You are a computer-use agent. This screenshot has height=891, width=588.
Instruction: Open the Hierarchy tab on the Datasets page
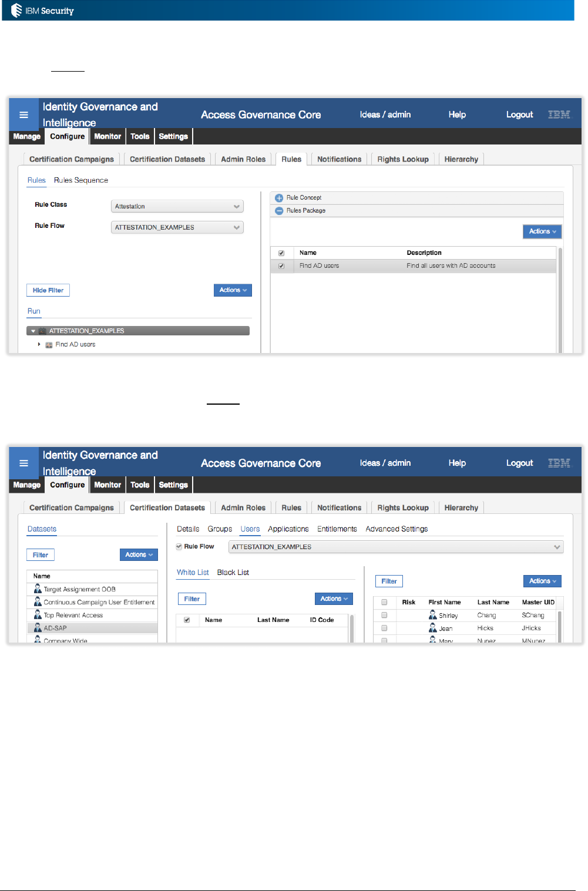click(x=461, y=507)
